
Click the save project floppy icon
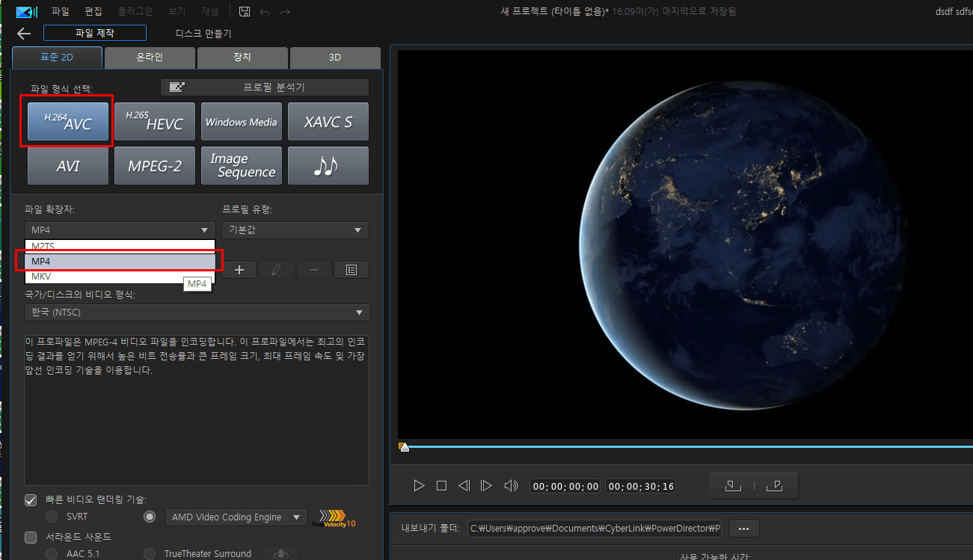pos(245,11)
